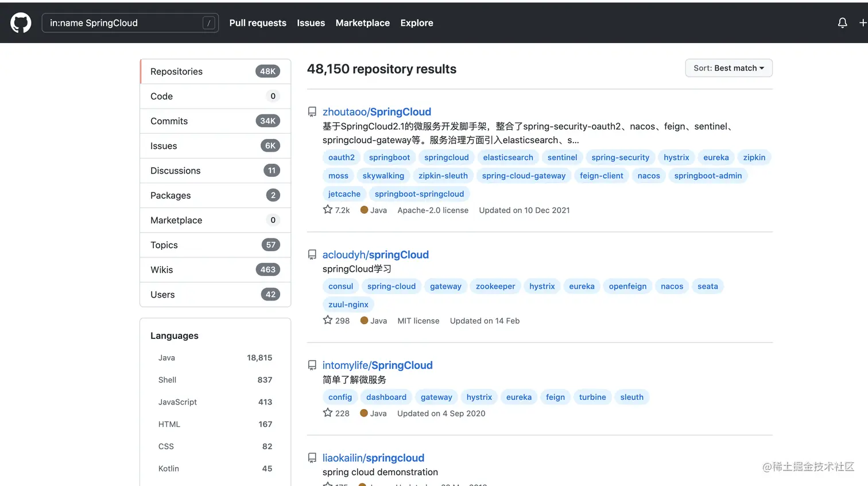
Task: Click the GitHub Octocat logo
Action: click(x=21, y=23)
